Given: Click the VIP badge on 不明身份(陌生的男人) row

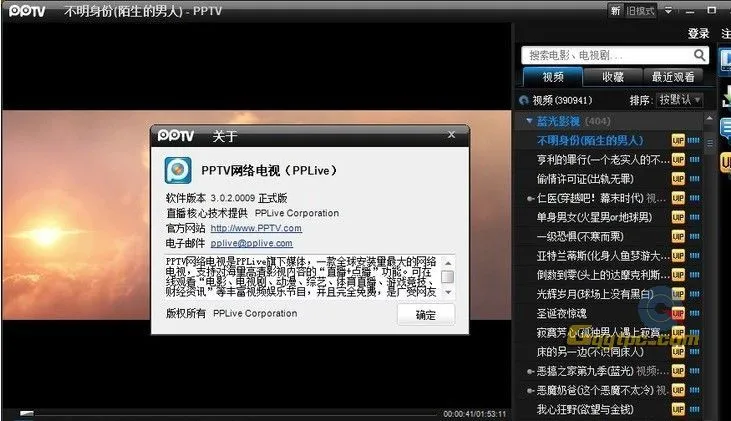Looking at the screenshot, I should 678,140.
